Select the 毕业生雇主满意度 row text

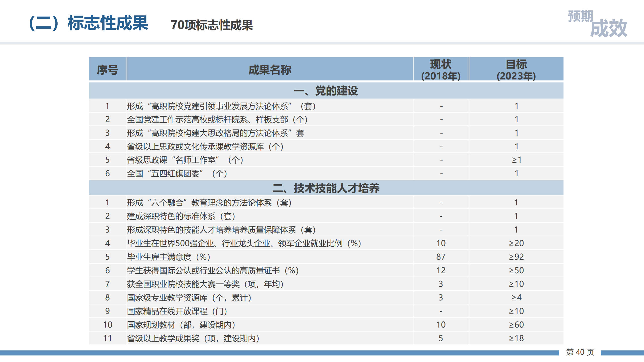tap(169, 257)
